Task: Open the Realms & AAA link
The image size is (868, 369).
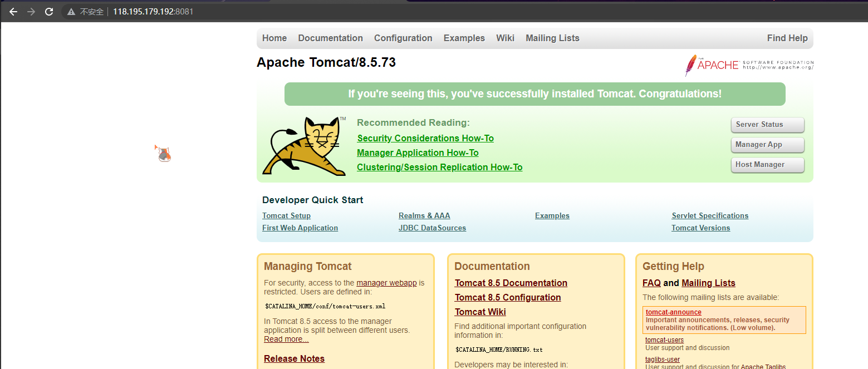Action: click(424, 216)
